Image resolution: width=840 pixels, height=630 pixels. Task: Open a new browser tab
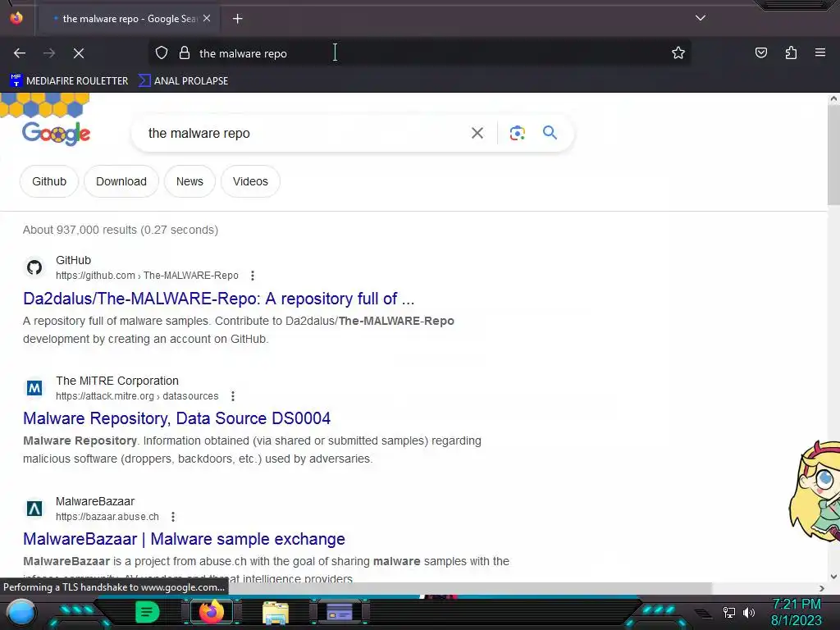237,19
